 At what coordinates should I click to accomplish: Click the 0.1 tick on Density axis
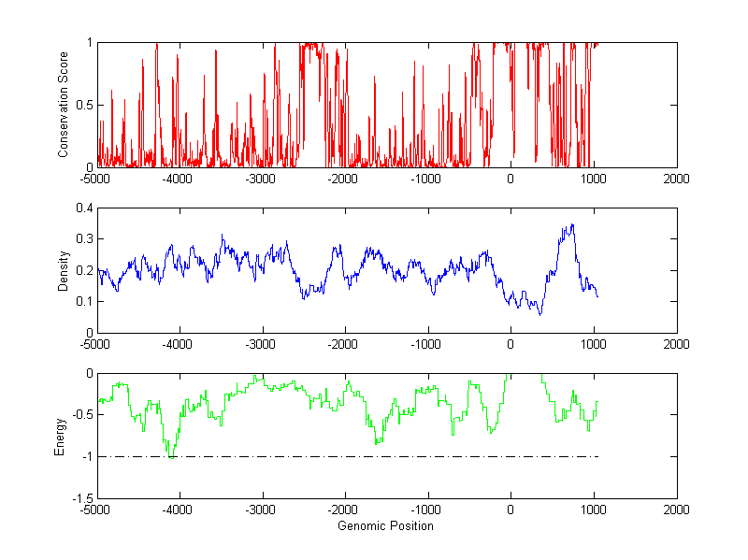82,301
